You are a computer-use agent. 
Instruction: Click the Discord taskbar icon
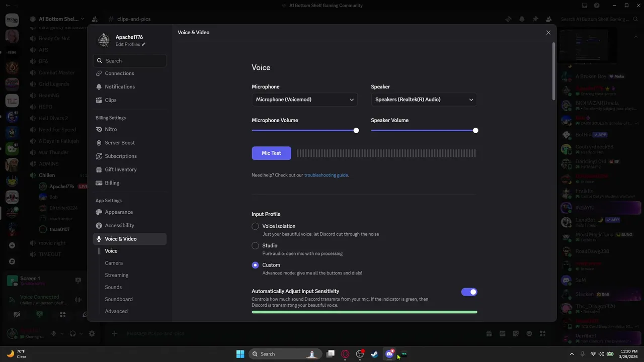pos(389,354)
